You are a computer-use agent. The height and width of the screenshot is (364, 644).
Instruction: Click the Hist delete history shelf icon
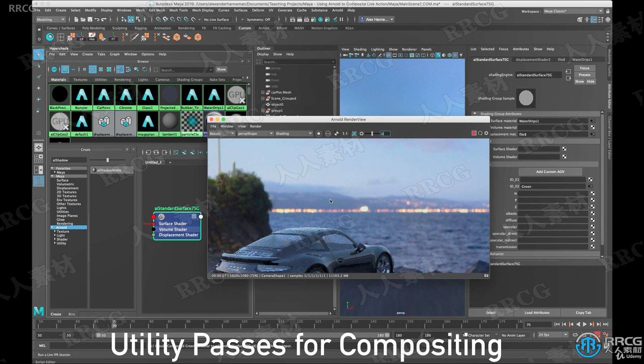(x=92, y=37)
